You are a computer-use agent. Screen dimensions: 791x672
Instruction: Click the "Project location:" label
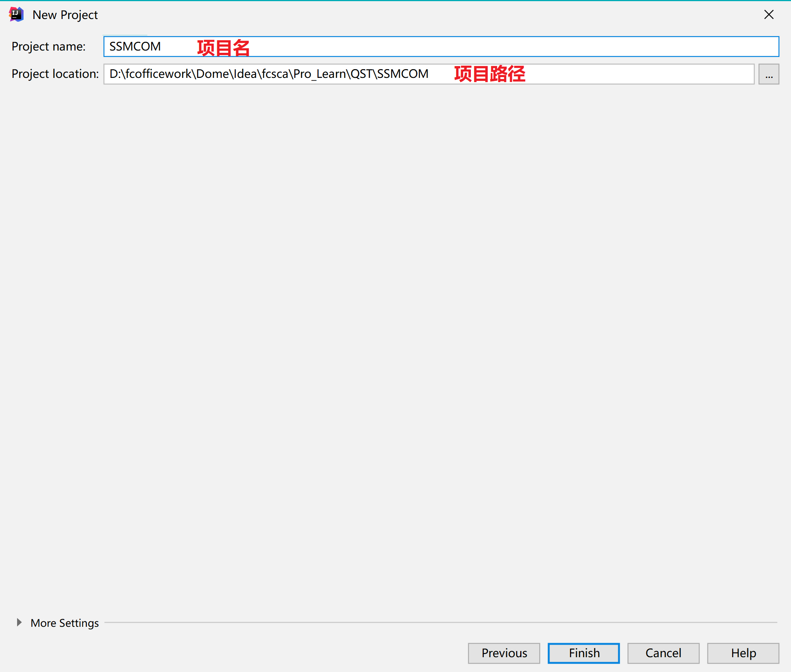55,74
